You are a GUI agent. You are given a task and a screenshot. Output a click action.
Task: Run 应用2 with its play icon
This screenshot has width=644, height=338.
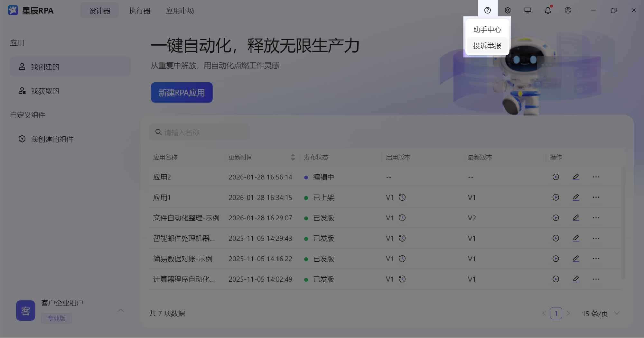556,177
